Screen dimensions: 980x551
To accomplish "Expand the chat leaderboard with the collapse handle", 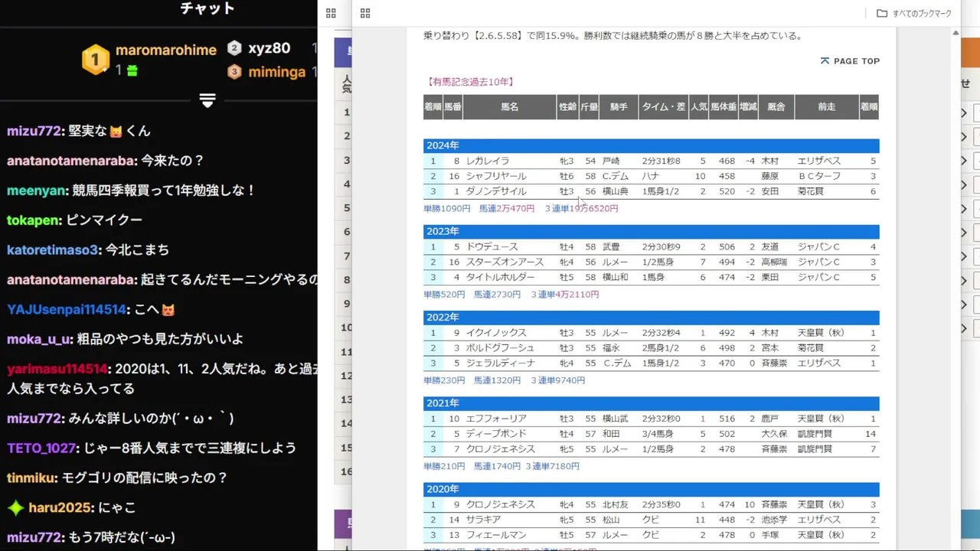I will (x=207, y=100).
